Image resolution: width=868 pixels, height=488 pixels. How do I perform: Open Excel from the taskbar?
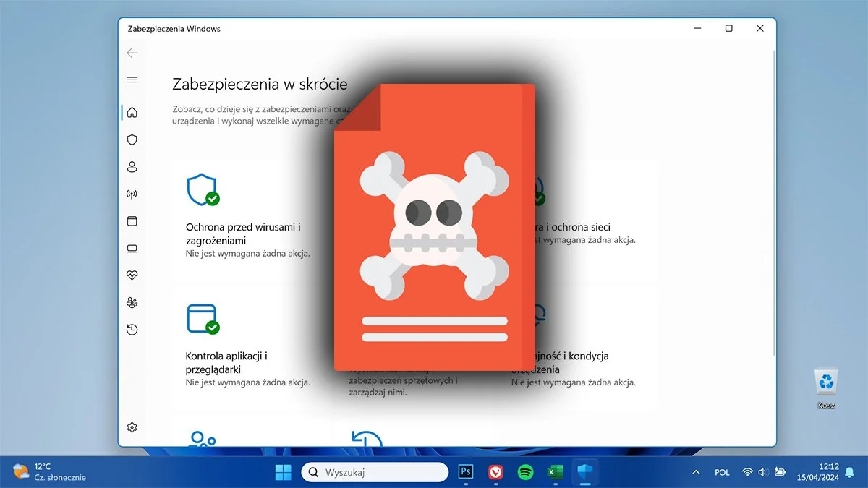(x=555, y=471)
